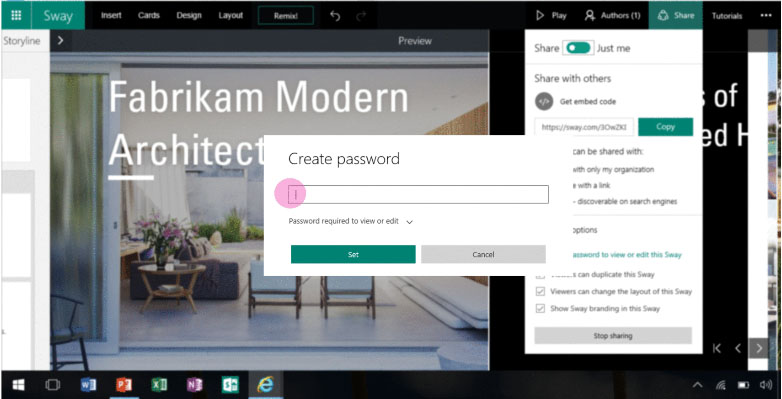
Task: Toggle the Share Just me switch
Action: coord(579,48)
